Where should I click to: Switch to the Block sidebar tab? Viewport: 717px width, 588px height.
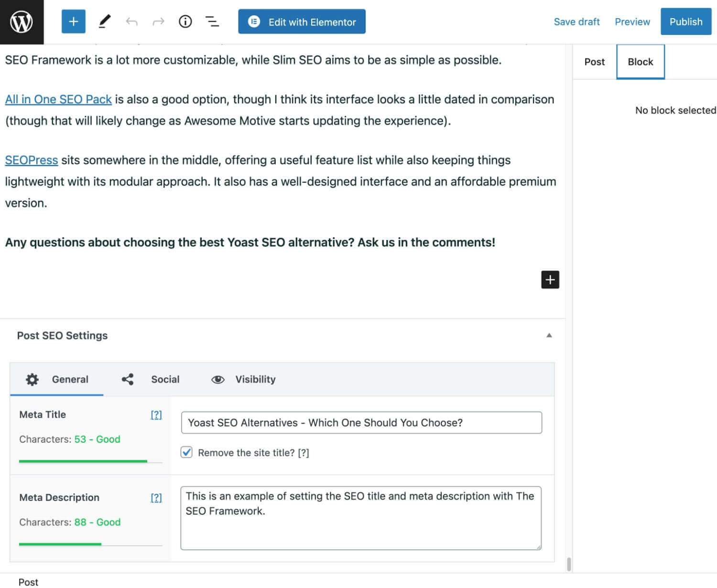[640, 62]
